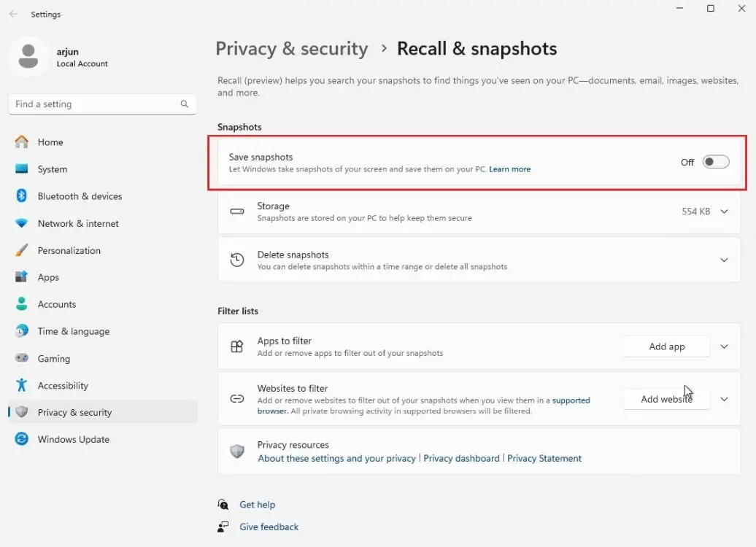Click the Network & internet Wi-Fi icon
Screen dimensions: 756x547
pyautogui.click(x=22, y=223)
